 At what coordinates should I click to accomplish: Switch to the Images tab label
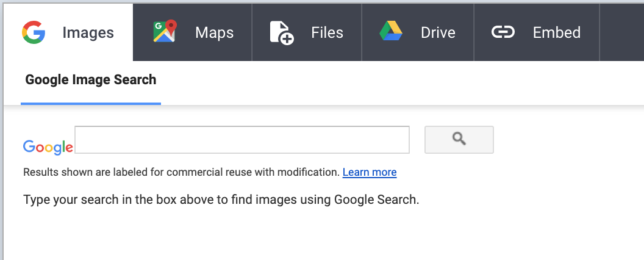click(88, 33)
